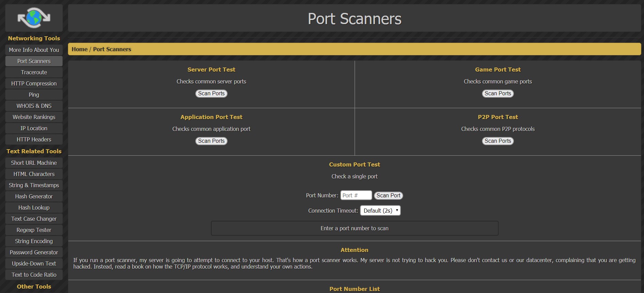Open More Info About You page
The width and height of the screenshot is (644, 293).
tap(34, 50)
